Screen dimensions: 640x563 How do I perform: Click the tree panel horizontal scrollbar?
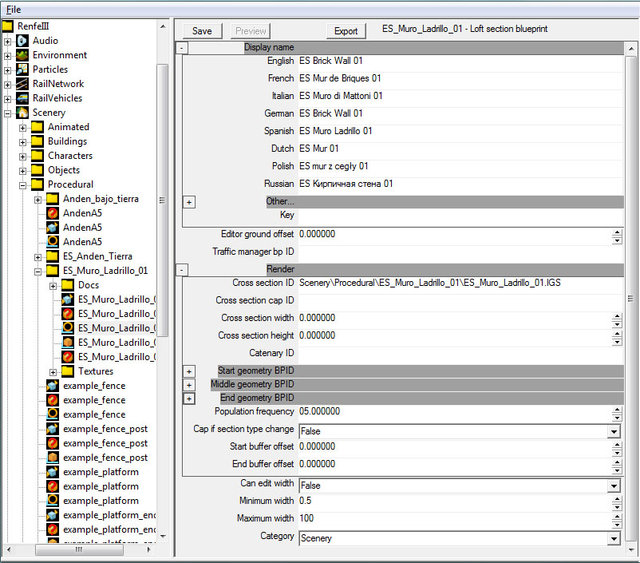(x=80, y=550)
